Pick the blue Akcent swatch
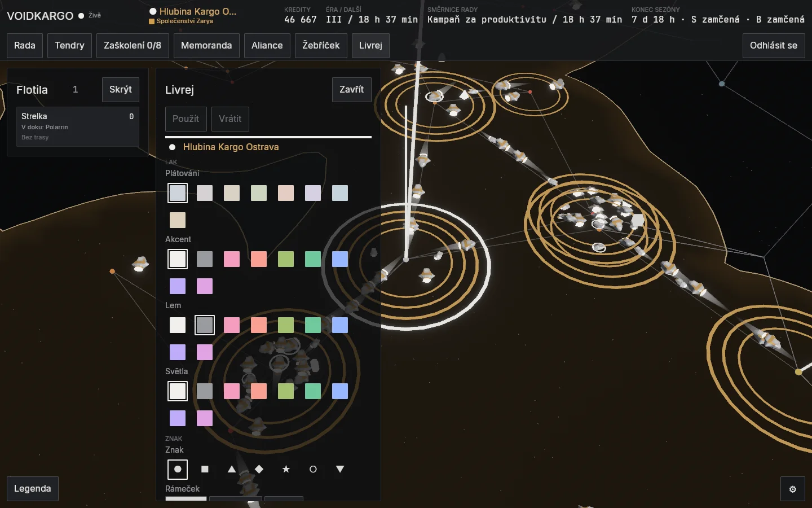The width and height of the screenshot is (812, 508). [340, 259]
